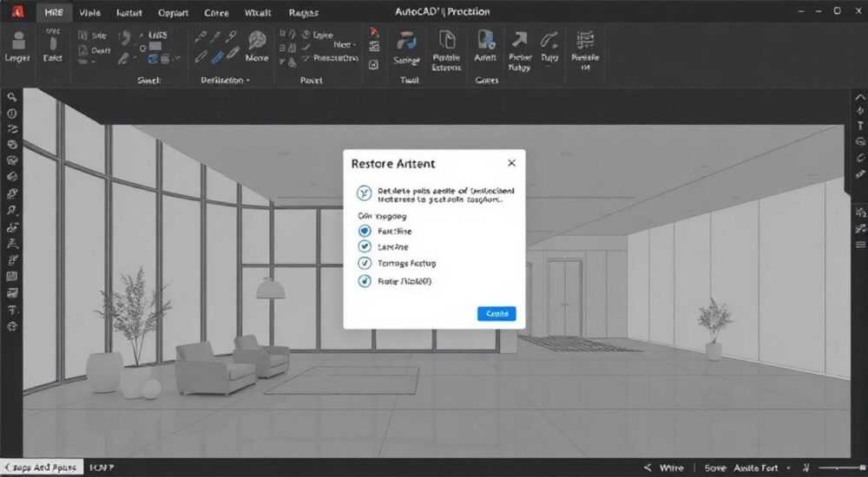Open the dropdown arrow after Anite Fort
The image size is (868, 477).
788,468
